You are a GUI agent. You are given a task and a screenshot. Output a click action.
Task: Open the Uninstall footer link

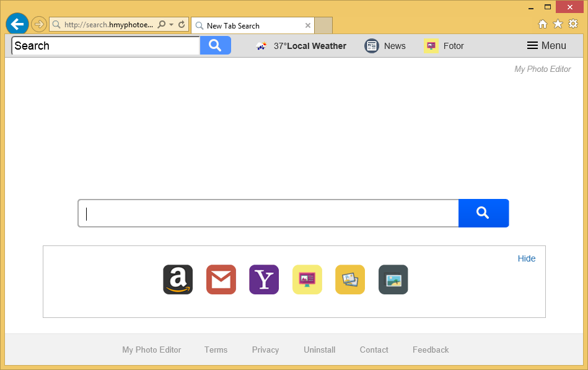coord(320,350)
